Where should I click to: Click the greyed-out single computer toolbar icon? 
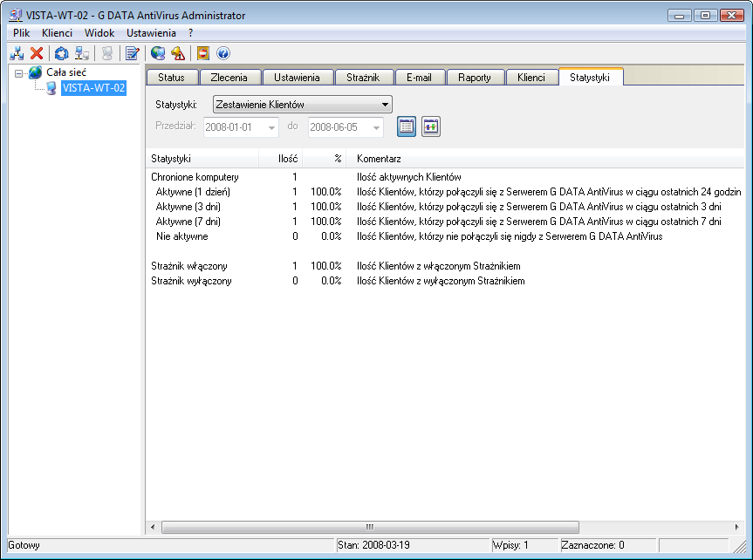[107, 53]
